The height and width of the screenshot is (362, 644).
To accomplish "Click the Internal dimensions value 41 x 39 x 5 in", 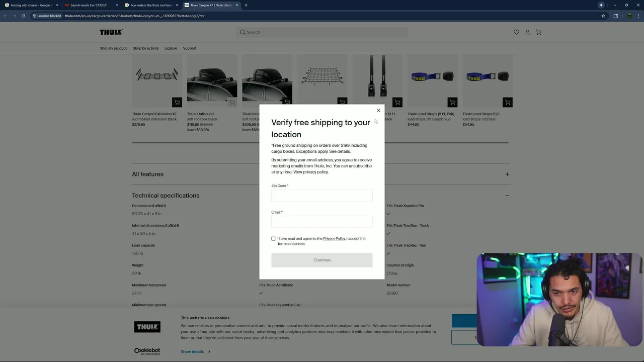I will [144, 234].
